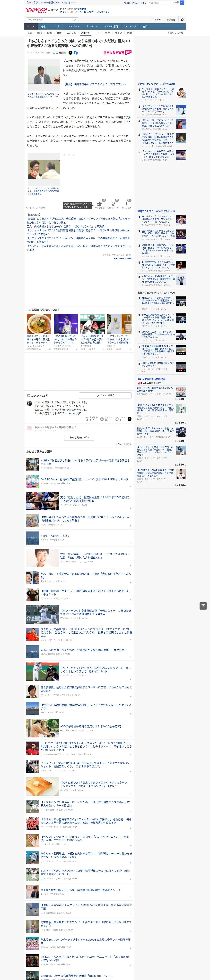Expand all comments with もっと見る(11件)
This screenshot has width=210, height=980.
[x=79, y=438]
